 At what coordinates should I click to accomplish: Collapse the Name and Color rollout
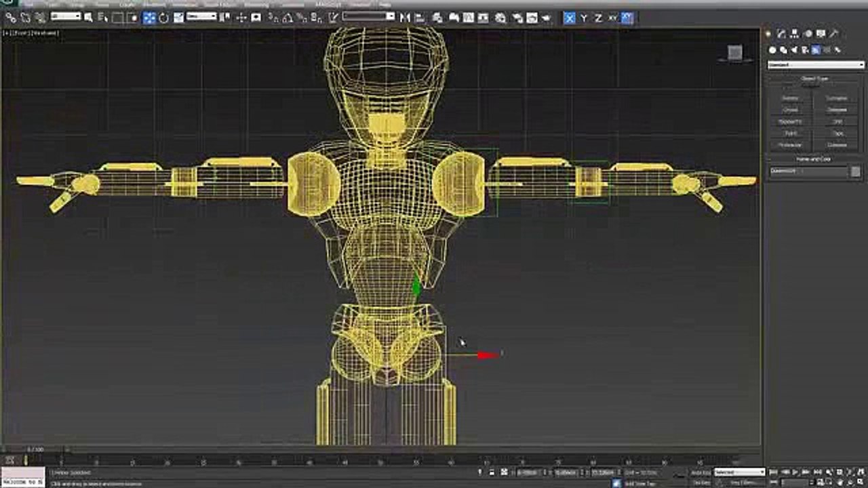[815, 159]
